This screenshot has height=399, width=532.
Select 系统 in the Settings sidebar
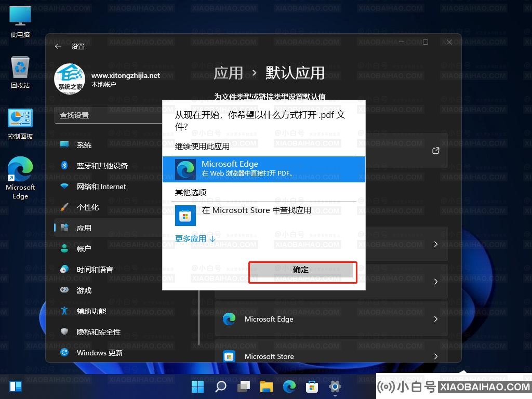click(109, 145)
